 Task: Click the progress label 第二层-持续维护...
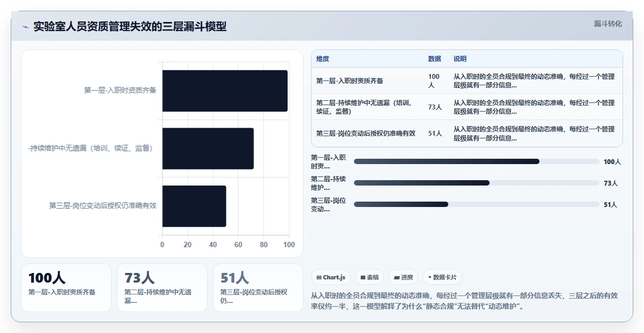(x=329, y=183)
